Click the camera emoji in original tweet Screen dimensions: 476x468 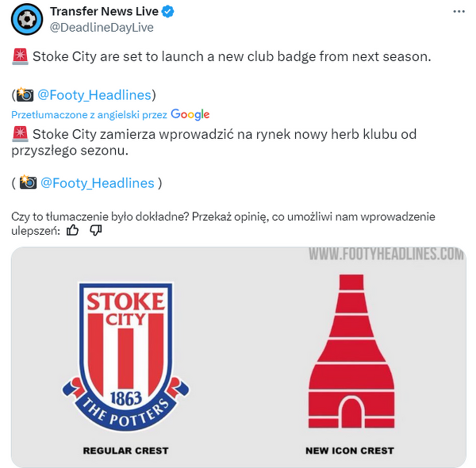click(25, 94)
